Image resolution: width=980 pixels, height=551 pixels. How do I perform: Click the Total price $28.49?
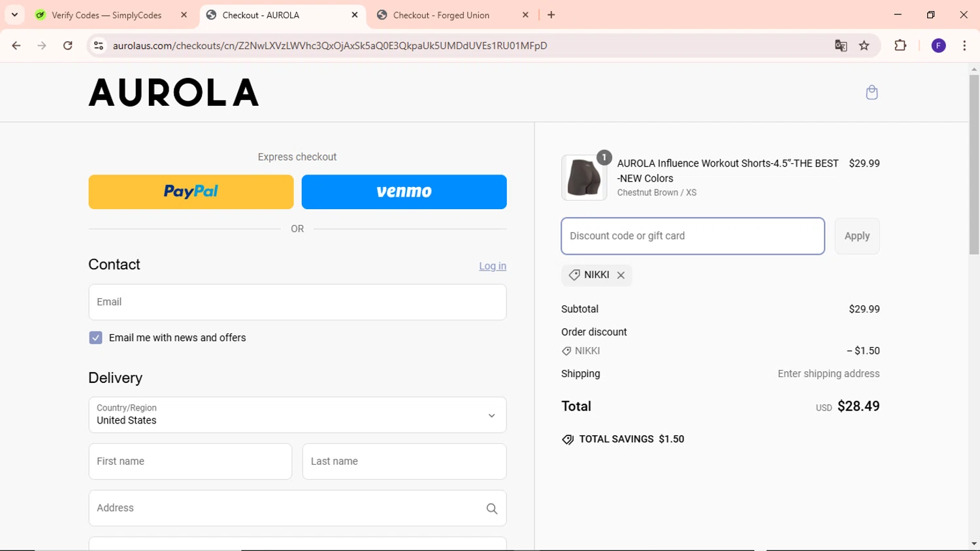click(858, 406)
